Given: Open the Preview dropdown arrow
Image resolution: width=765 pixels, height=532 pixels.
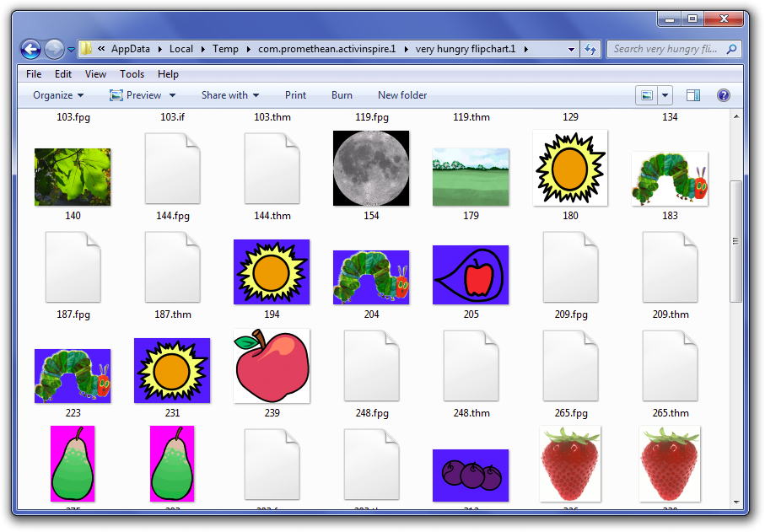Looking at the screenshot, I should (x=171, y=94).
